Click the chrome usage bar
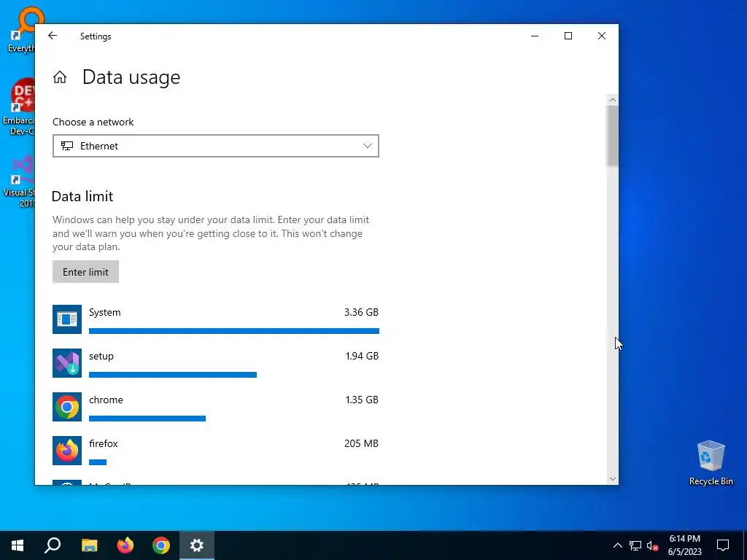The width and height of the screenshot is (747, 560). (x=147, y=419)
